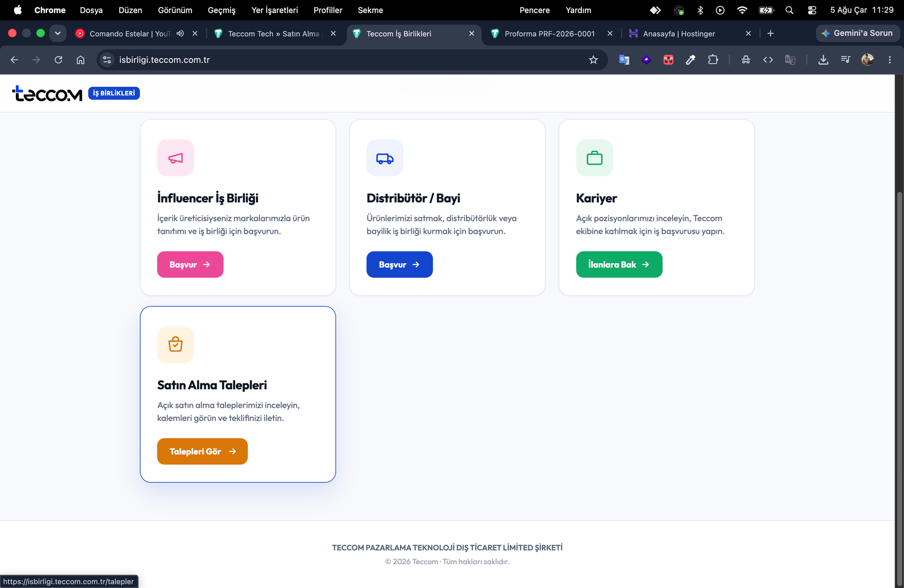Close the Teccom İş Birlikleri tab
Screen dimensions: 904x588
tap(472, 33)
